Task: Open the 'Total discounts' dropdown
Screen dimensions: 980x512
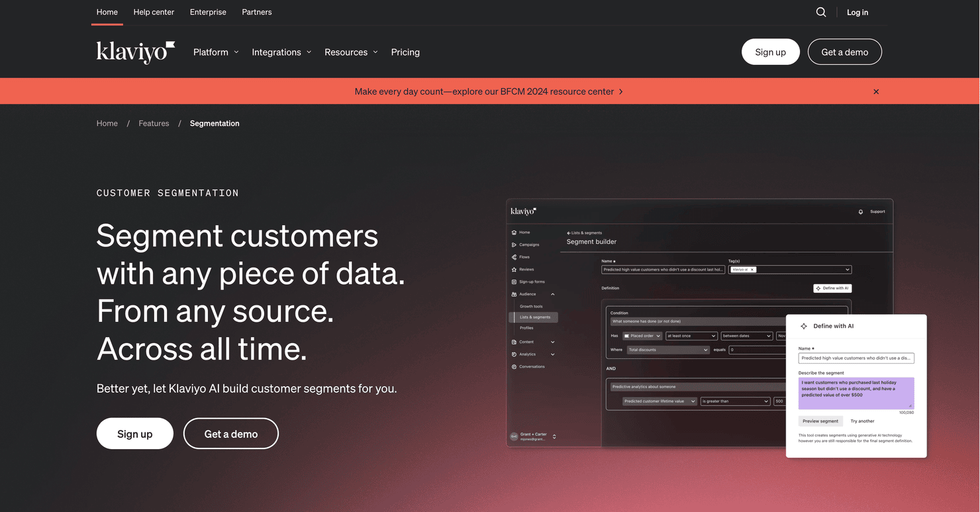Action: (668, 350)
